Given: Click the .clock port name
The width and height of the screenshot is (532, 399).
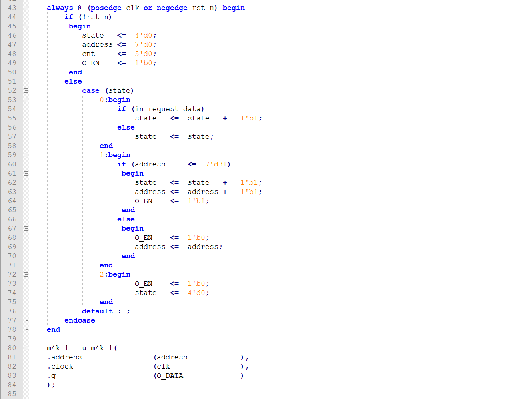Looking at the screenshot, I should click(60, 367).
